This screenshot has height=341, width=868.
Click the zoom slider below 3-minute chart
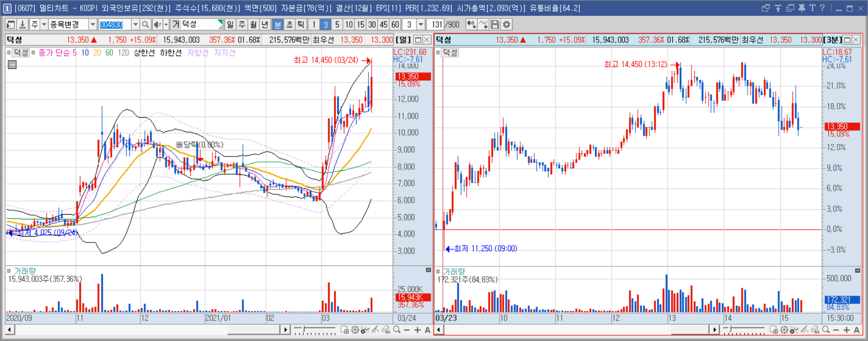pyautogui.click(x=744, y=331)
